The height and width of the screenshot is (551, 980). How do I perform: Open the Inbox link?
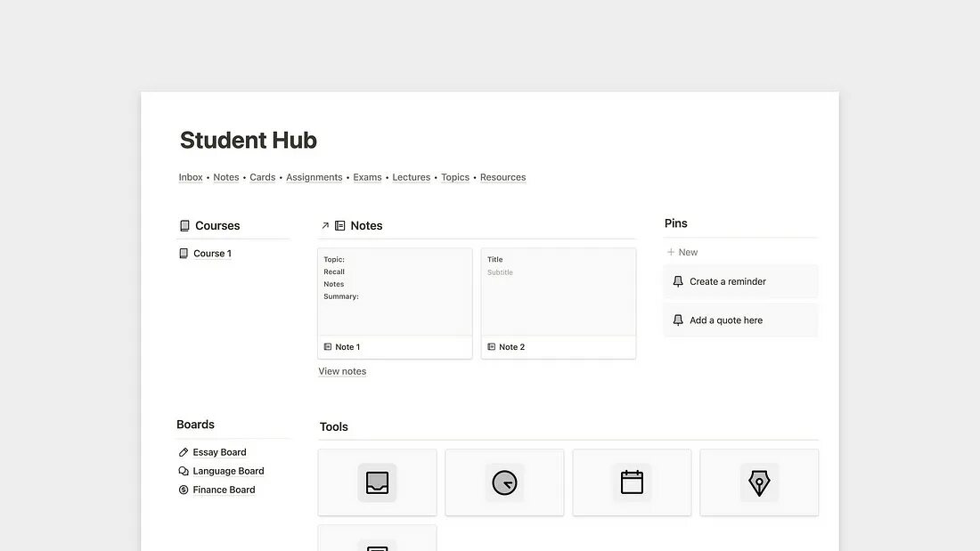(191, 177)
